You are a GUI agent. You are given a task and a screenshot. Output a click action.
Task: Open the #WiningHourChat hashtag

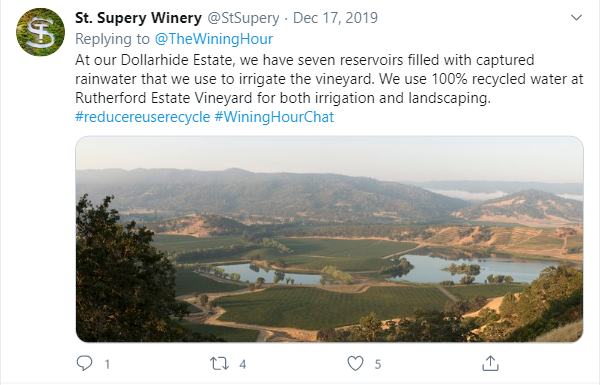tap(274, 117)
